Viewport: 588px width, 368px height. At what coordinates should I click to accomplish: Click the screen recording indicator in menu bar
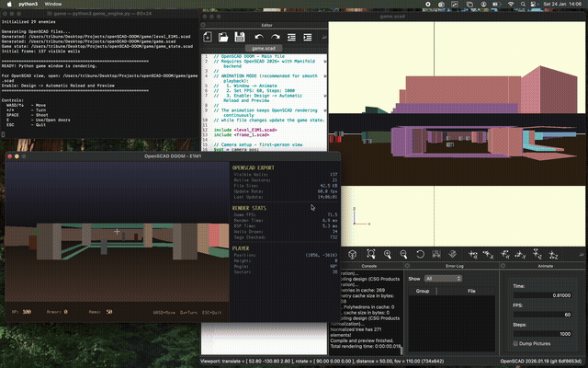point(428,4)
